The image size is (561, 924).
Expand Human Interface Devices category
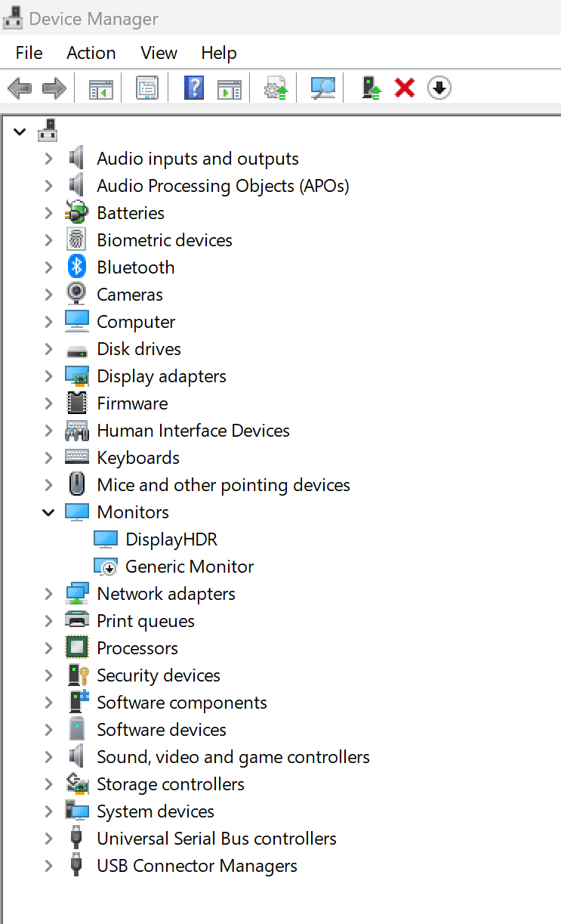pyautogui.click(x=48, y=430)
